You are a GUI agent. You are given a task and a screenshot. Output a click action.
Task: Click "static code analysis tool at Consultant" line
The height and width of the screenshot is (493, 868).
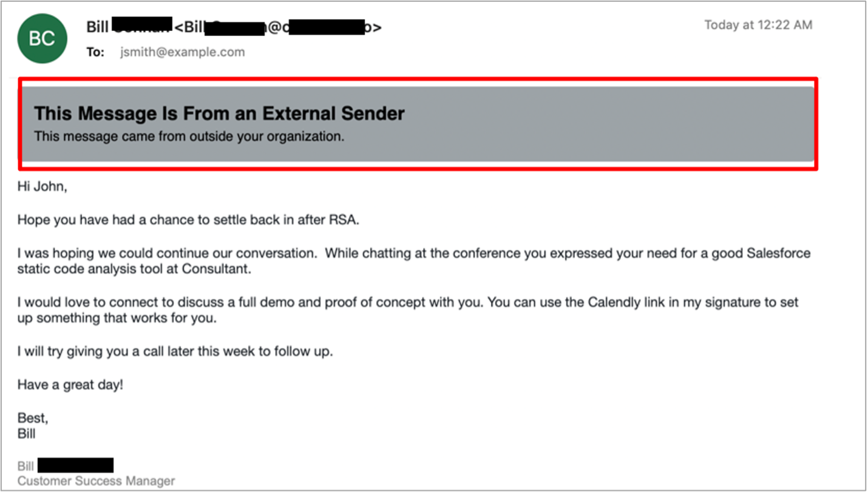(x=134, y=269)
